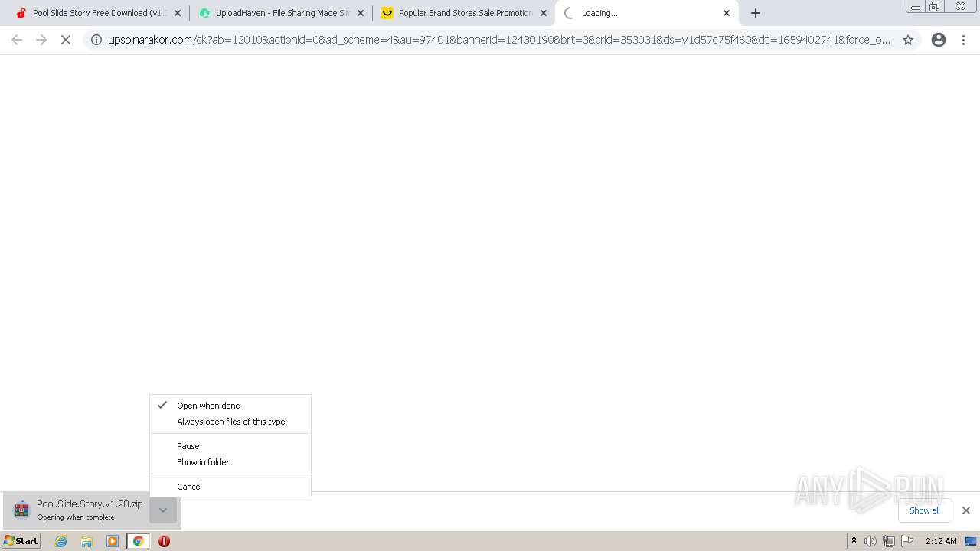Collapse the download options arrow
This screenshot has height=551, width=980.
pos(163,510)
